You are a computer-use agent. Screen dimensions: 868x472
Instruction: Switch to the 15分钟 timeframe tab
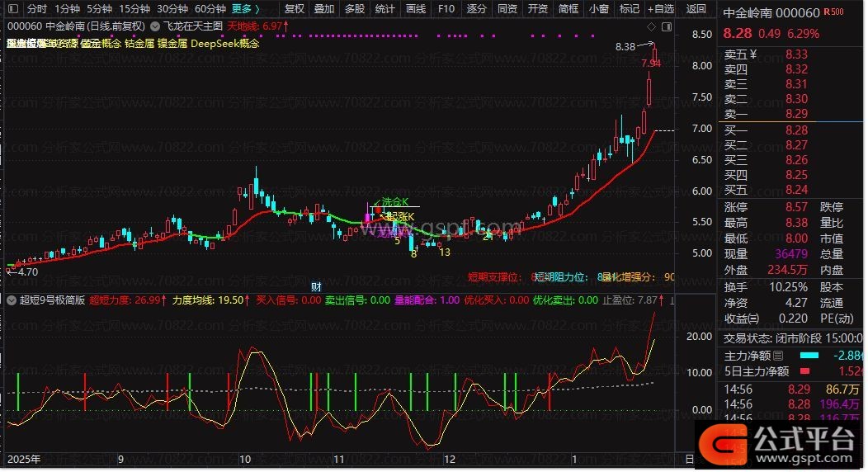(x=134, y=9)
